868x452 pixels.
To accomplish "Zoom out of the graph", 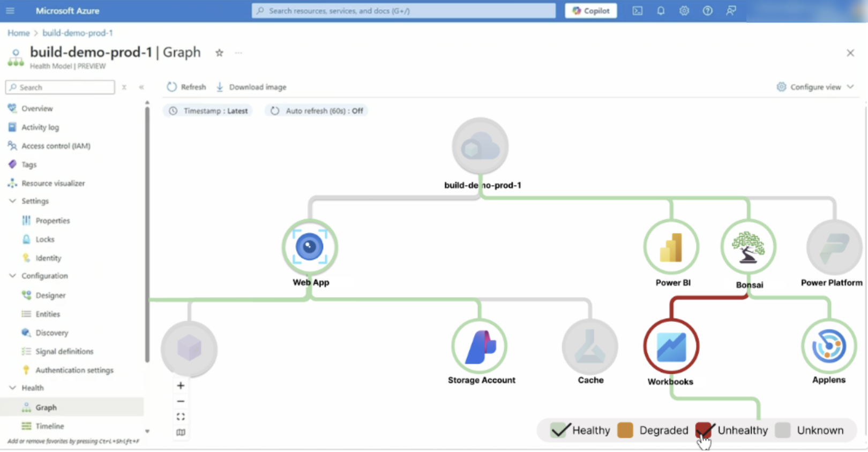I will pos(181,401).
